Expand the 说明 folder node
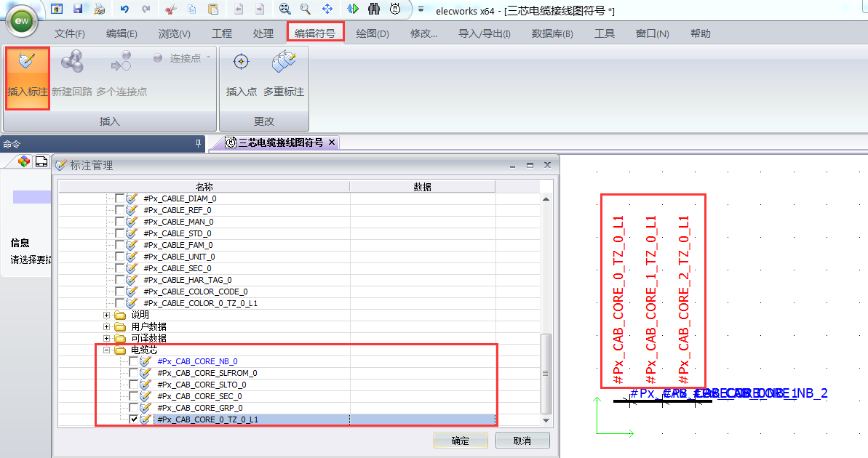This screenshot has height=458, width=868. click(106, 315)
